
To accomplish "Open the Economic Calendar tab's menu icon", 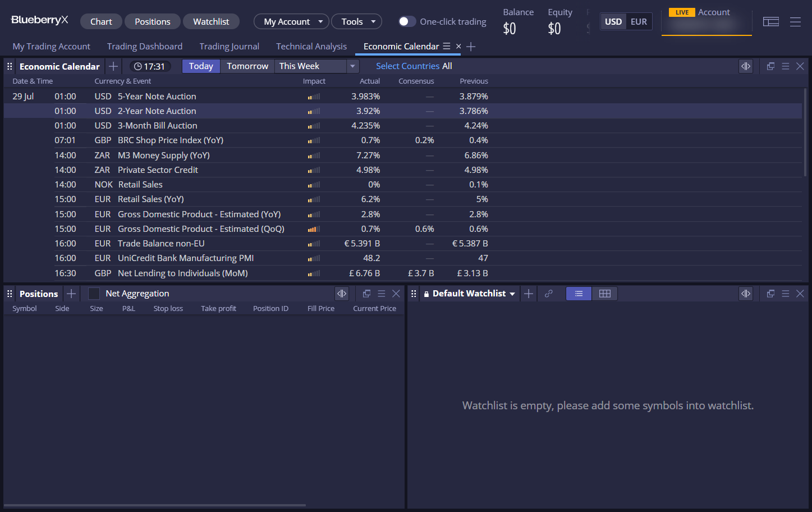I will pyautogui.click(x=447, y=46).
